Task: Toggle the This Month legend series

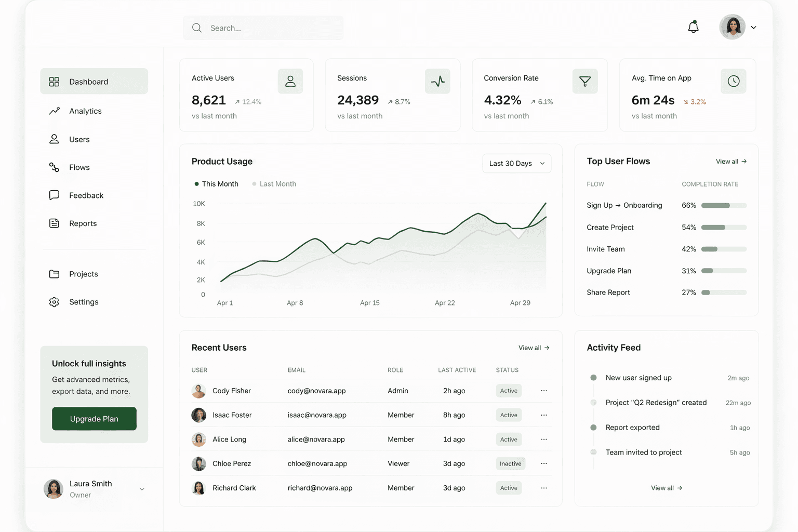Action: click(x=216, y=184)
